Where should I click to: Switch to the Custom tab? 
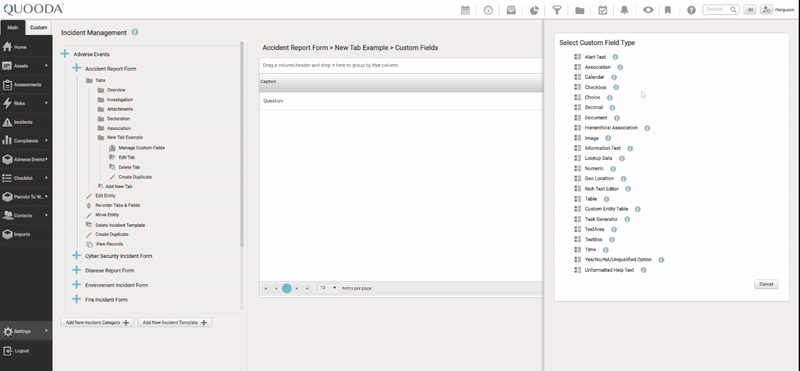pyautogui.click(x=38, y=28)
